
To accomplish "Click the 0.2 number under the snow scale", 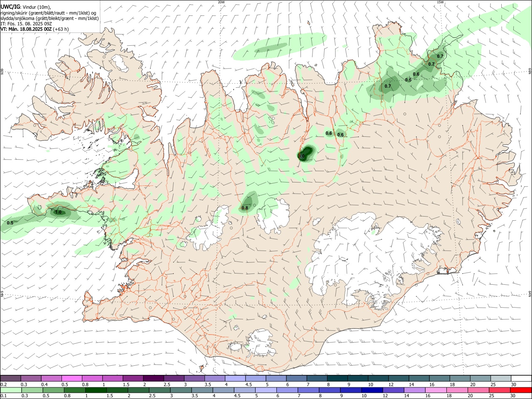I will (x=3, y=384).
